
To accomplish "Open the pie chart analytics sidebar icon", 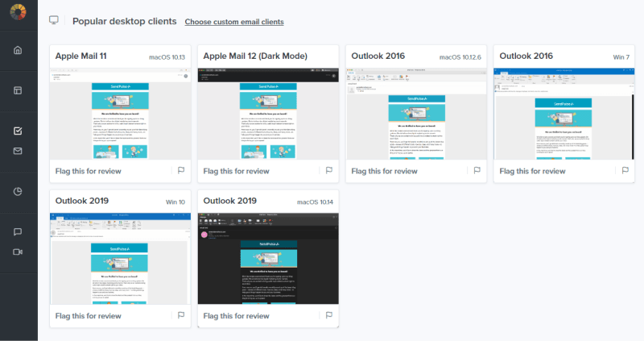I will tap(18, 191).
